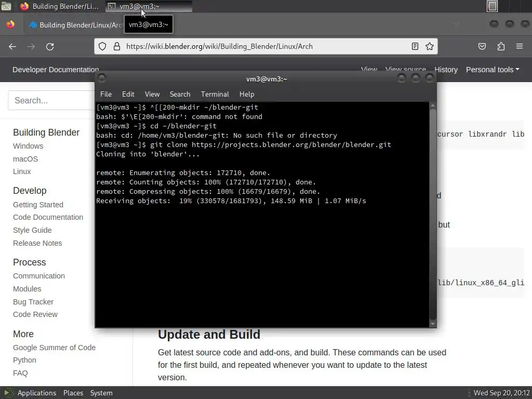The width and height of the screenshot is (532, 399).
Task: Open the Places panel menu
Action: [73, 393]
